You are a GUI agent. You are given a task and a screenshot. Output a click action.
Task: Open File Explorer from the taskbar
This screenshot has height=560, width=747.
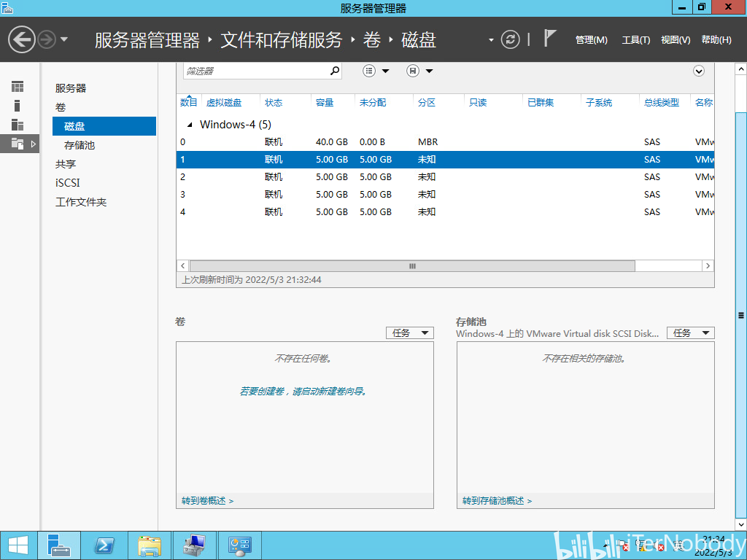point(149,545)
